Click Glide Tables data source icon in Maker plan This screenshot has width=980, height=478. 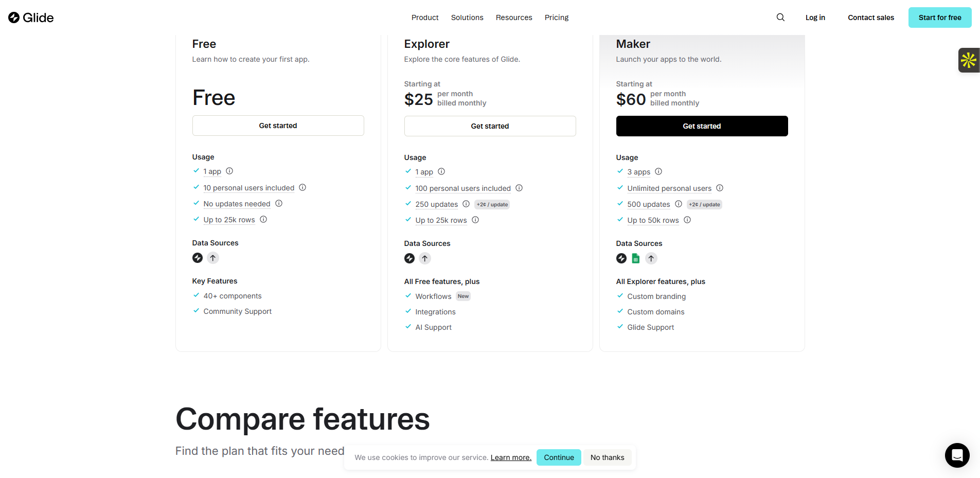click(621, 258)
